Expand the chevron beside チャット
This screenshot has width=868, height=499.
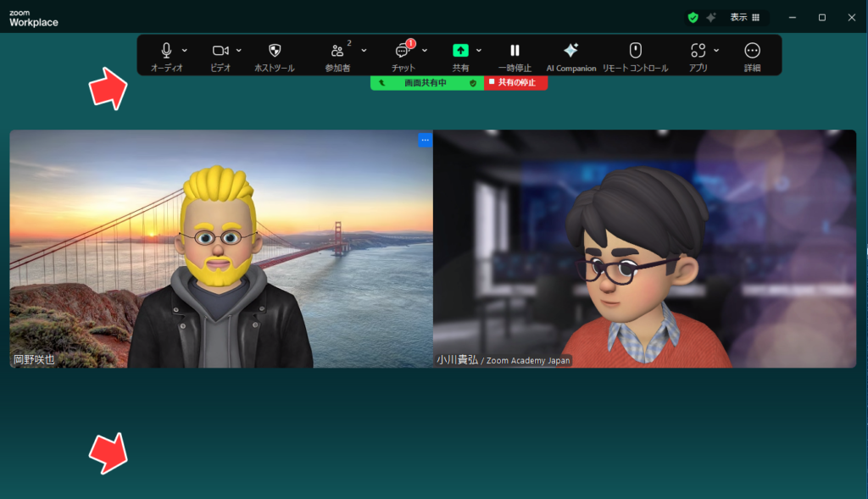point(425,50)
